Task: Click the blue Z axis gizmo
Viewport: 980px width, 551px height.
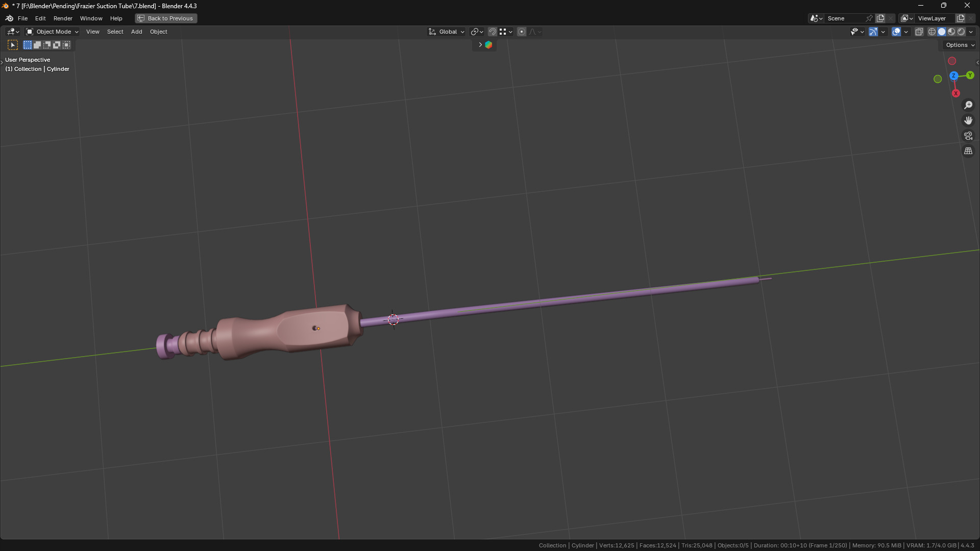Action: pos(953,76)
